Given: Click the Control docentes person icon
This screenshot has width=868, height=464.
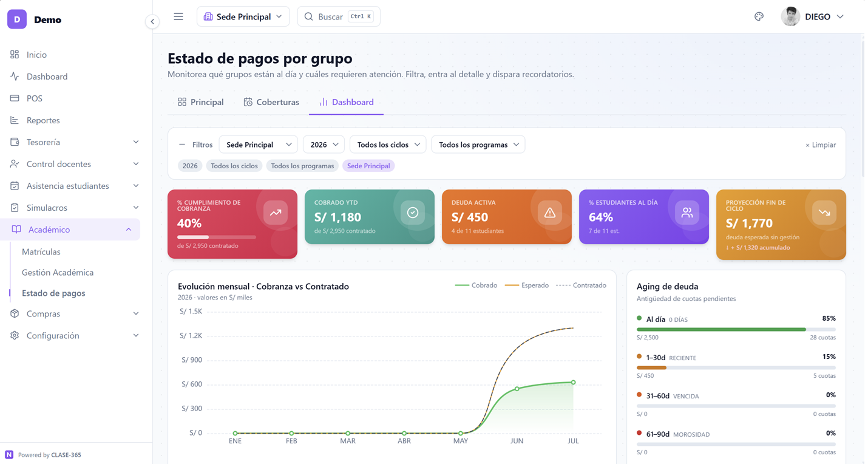Looking at the screenshot, I should pos(15,164).
